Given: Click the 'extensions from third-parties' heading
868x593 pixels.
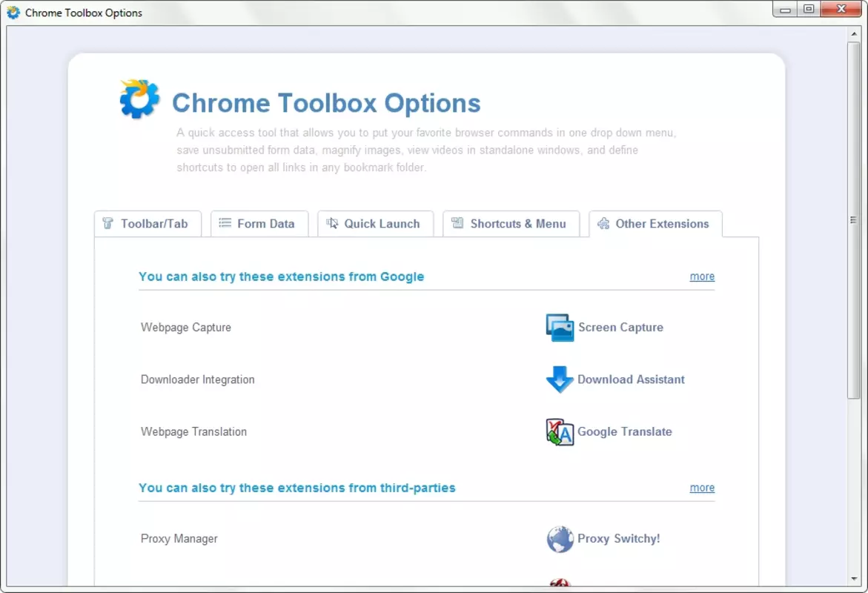Looking at the screenshot, I should [296, 488].
